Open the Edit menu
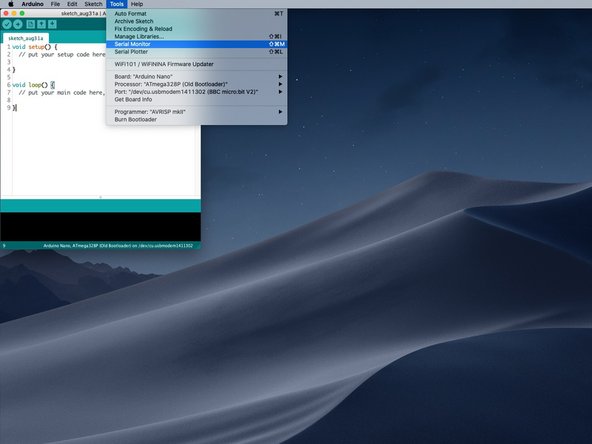Viewport: 592px width, 444px height. pos(72,4)
